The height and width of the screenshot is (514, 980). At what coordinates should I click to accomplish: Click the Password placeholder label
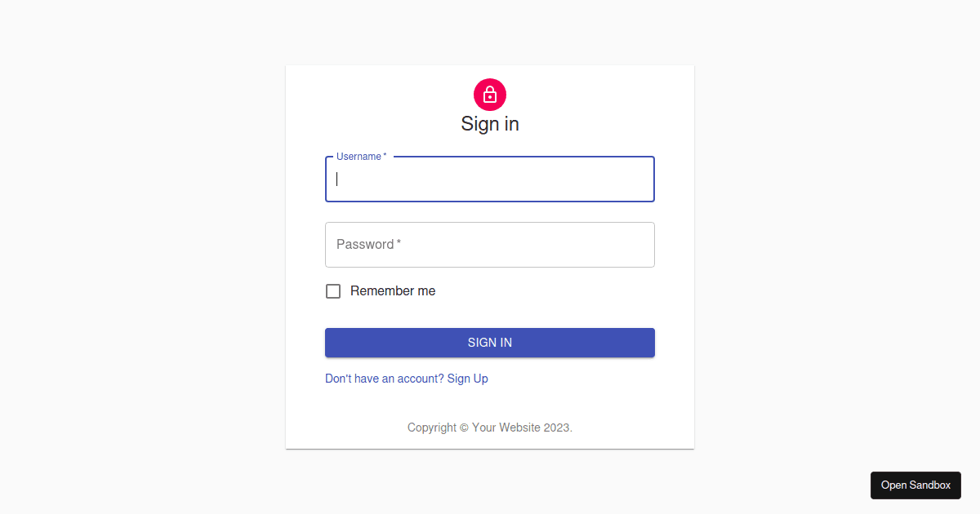coord(365,245)
